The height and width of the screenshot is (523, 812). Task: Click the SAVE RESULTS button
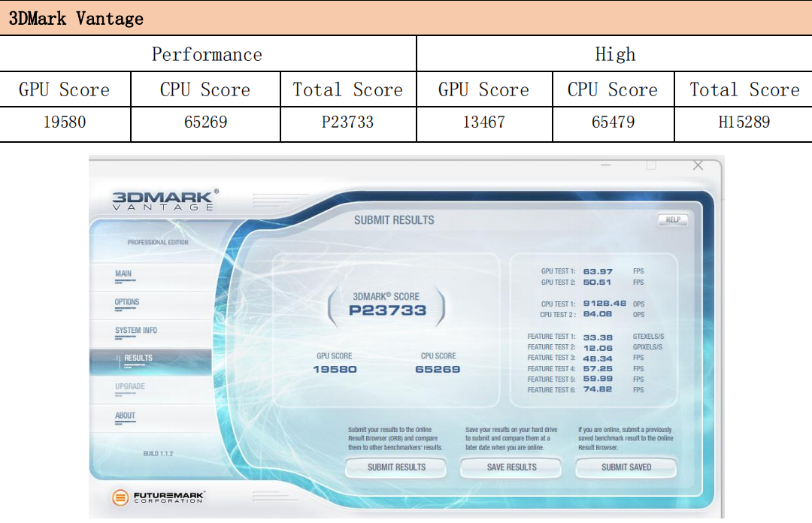point(511,467)
